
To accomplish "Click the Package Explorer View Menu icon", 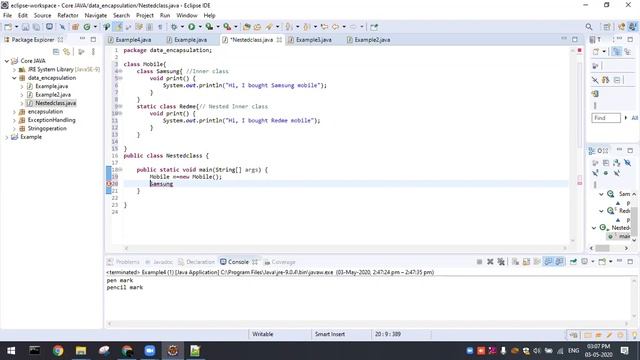I will click(93, 52).
